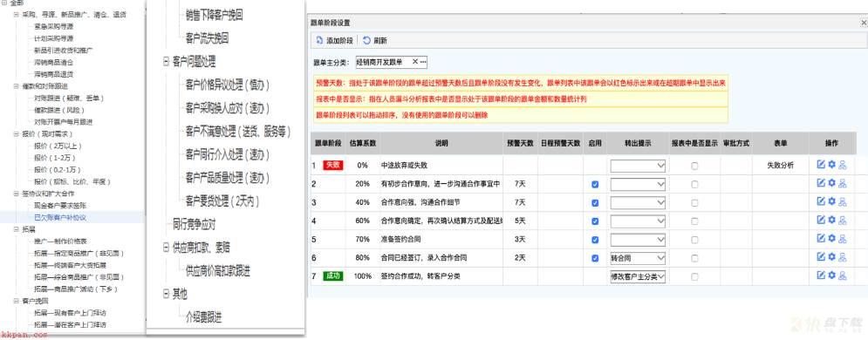This screenshot has height=340, width=868.
Task: Open the 转出提示 dropdown in the 20% row
Action: [638, 184]
